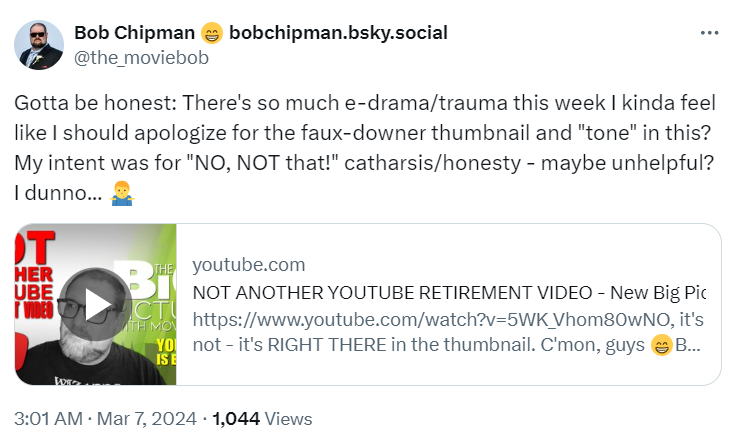The height and width of the screenshot is (440, 735).
Task: Click the grinning emoji in the link card description
Action: [661, 347]
